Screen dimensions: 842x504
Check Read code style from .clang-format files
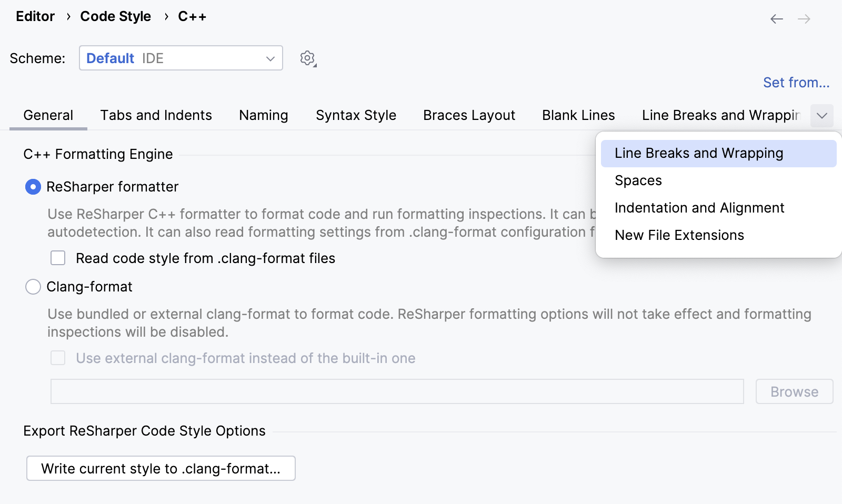coord(58,258)
